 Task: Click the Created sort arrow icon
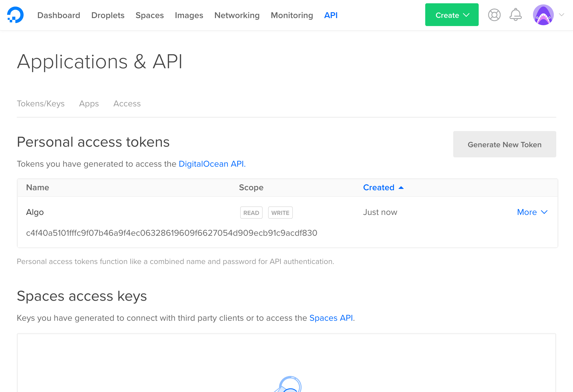coord(401,188)
